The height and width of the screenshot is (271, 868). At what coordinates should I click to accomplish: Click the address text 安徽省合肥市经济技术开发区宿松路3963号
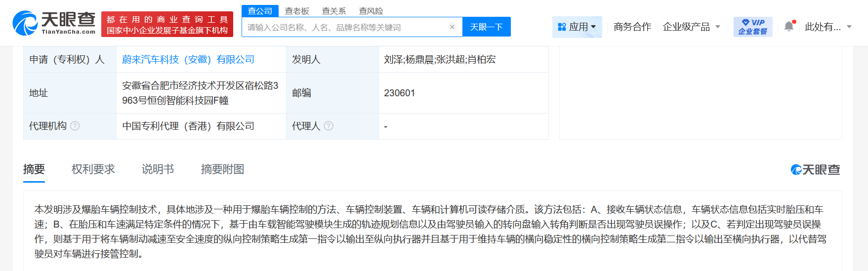[x=200, y=93]
